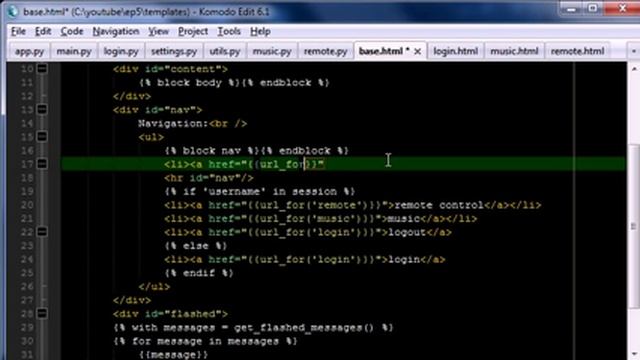Click line number 20 in the gutter
Image resolution: width=640 pixels, height=360 pixels.
pos(27,205)
